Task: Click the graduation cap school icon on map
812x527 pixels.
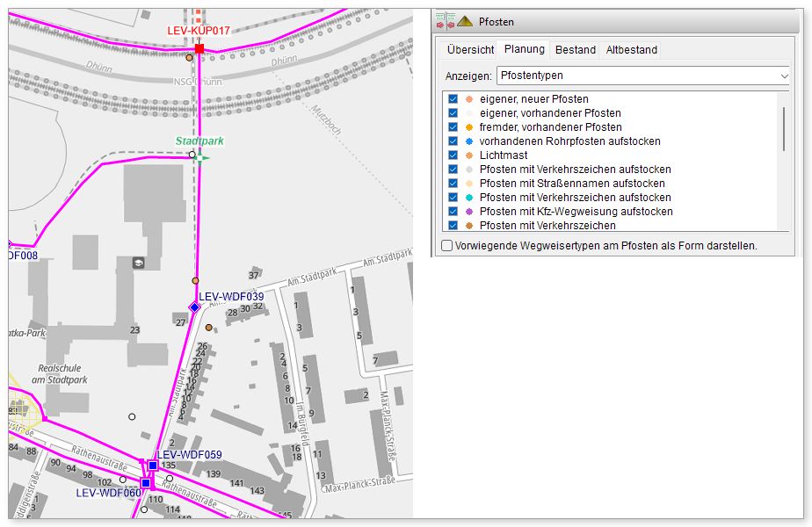Action: pyautogui.click(x=139, y=263)
